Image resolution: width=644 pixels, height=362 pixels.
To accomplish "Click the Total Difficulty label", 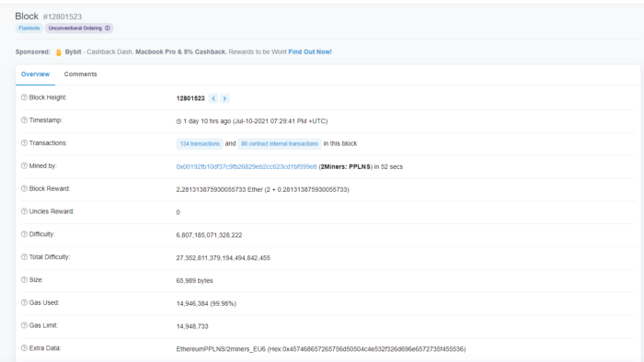I will click(50, 257).
